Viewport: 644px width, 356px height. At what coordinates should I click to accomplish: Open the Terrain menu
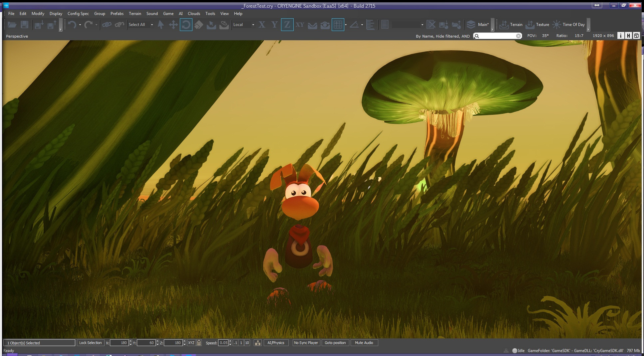click(x=135, y=14)
